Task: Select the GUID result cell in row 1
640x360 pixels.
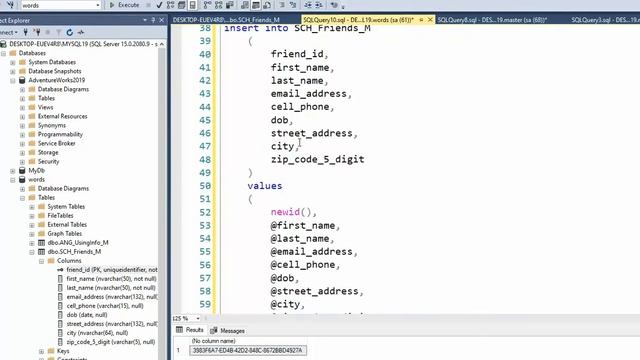Action: [x=248, y=351]
